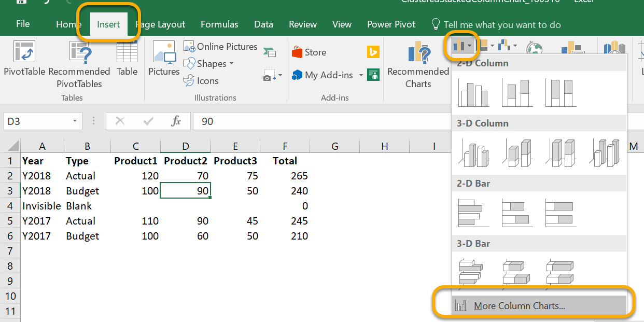Select the column C header
The height and width of the screenshot is (322, 644).
[135, 146]
